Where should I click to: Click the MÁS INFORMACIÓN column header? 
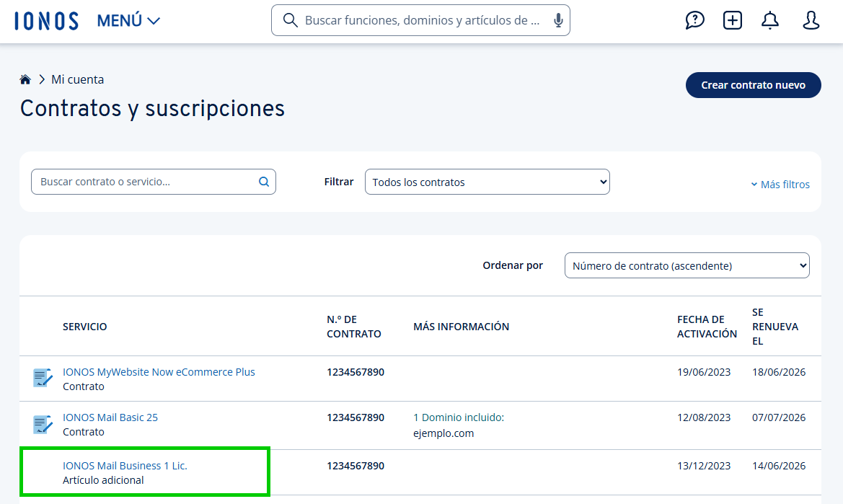coord(461,327)
